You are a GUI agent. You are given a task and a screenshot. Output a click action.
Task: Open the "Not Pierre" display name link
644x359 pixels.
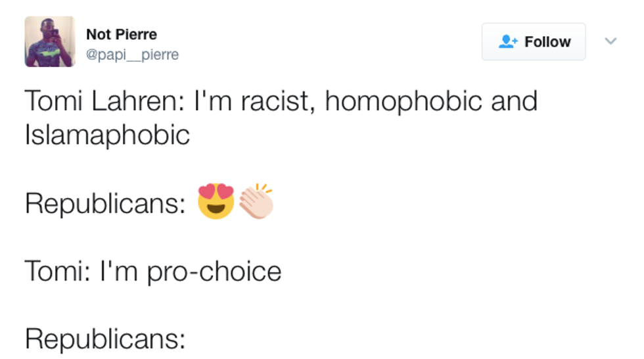point(122,34)
